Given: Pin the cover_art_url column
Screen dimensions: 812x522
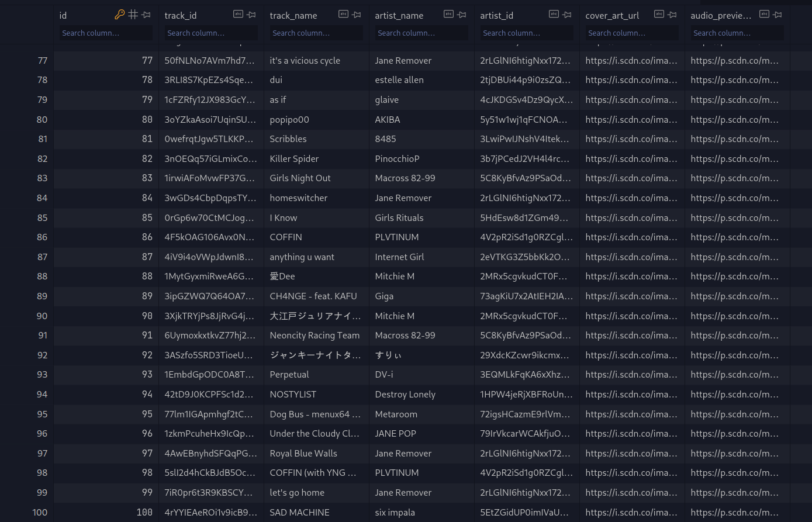Looking at the screenshot, I should click(672, 15).
